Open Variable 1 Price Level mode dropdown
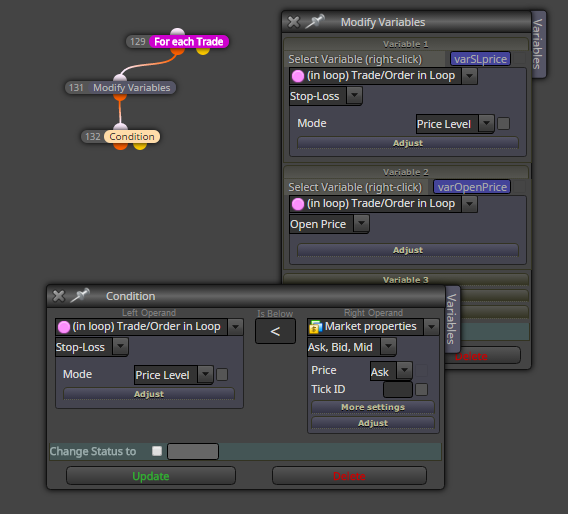This screenshot has width=568, height=514. coord(486,124)
